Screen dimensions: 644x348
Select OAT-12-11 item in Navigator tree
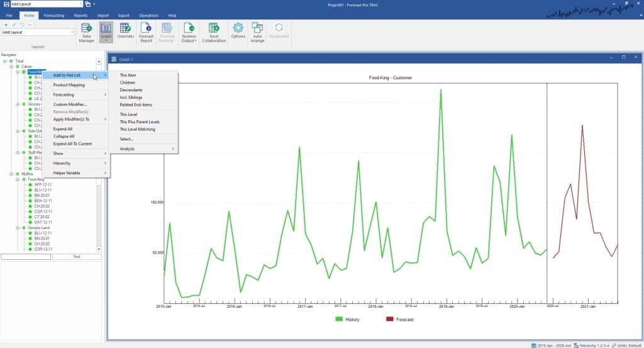pos(43,222)
